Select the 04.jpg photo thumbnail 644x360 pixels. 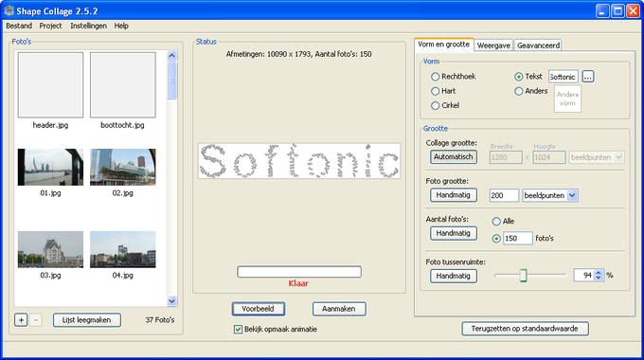(123, 249)
